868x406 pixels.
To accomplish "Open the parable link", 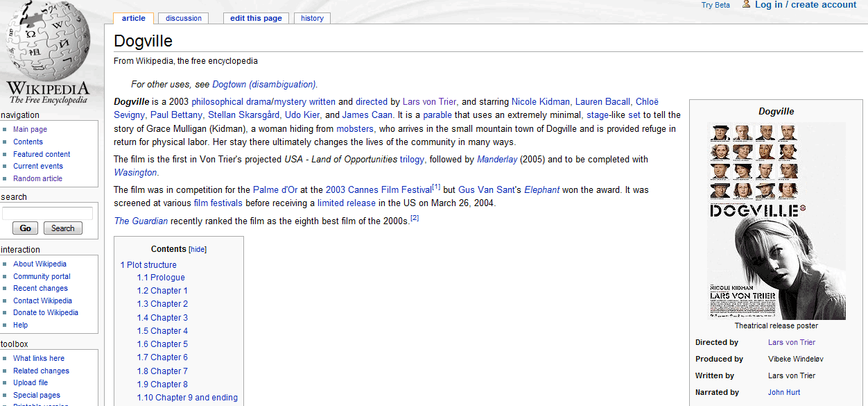I will (x=437, y=115).
